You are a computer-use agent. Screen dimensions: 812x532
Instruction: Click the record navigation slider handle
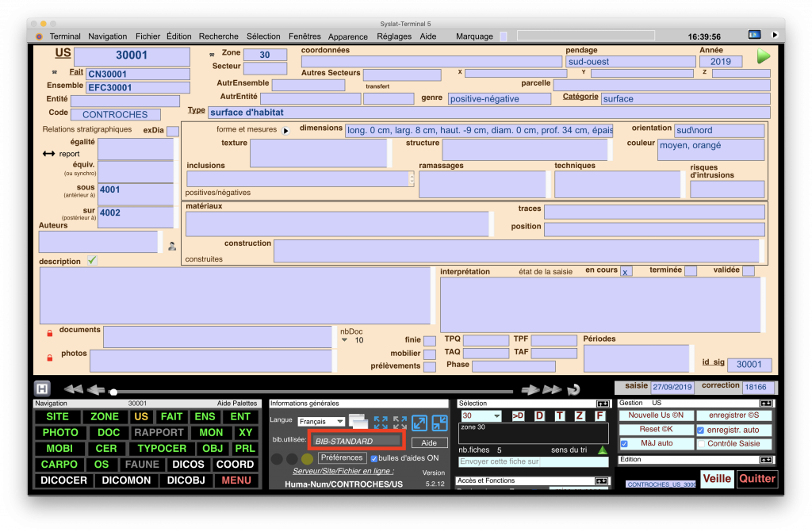pyautogui.click(x=113, y=392)
